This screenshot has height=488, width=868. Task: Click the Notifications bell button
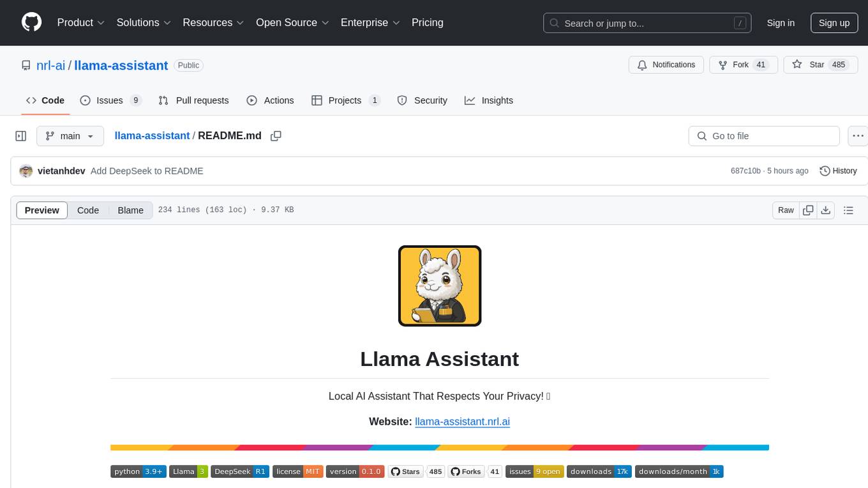666,65
